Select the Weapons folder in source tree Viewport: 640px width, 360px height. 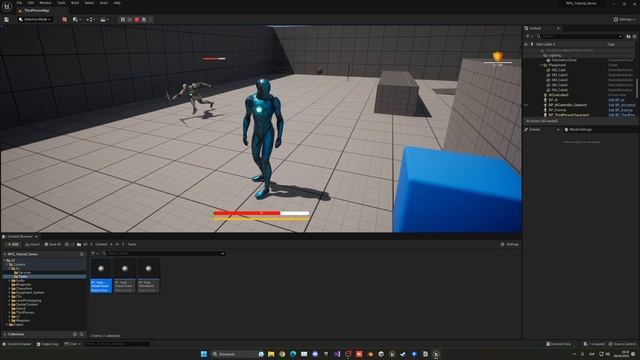click(x=22, y=320)
